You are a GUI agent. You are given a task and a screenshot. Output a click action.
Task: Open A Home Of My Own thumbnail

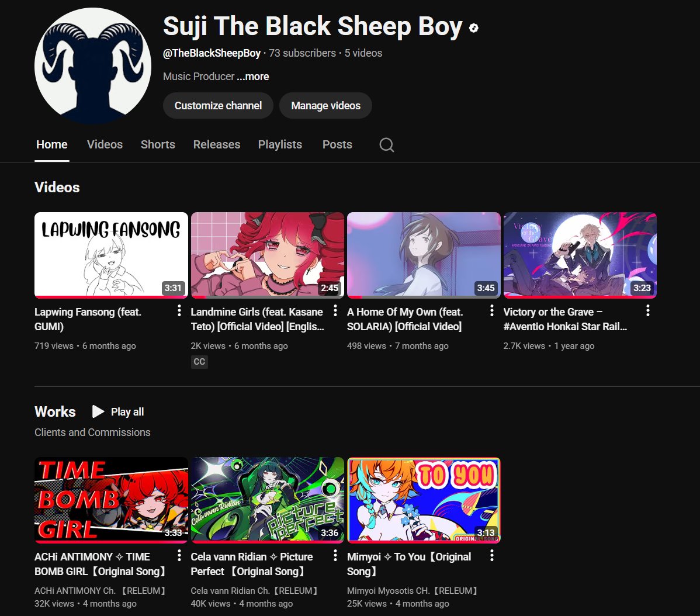coord(424,255)
